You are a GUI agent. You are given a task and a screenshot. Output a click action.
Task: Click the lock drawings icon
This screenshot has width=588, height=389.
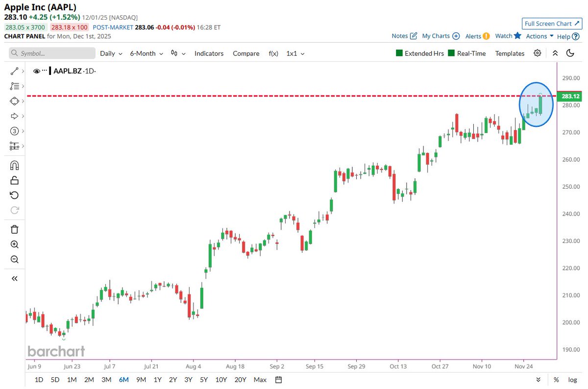(14, 180)
